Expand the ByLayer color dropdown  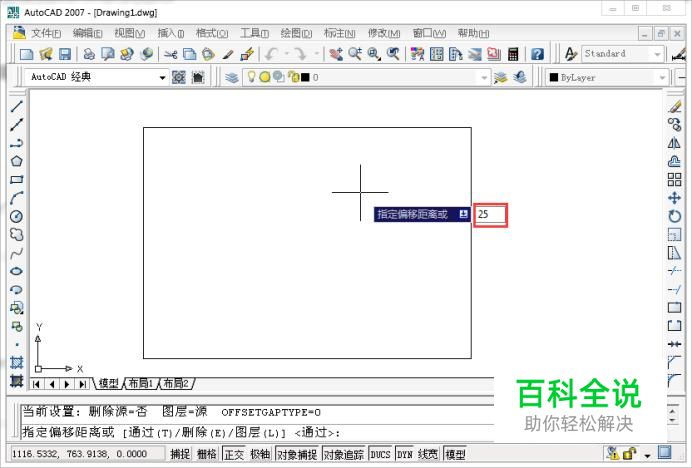(662, 78)
